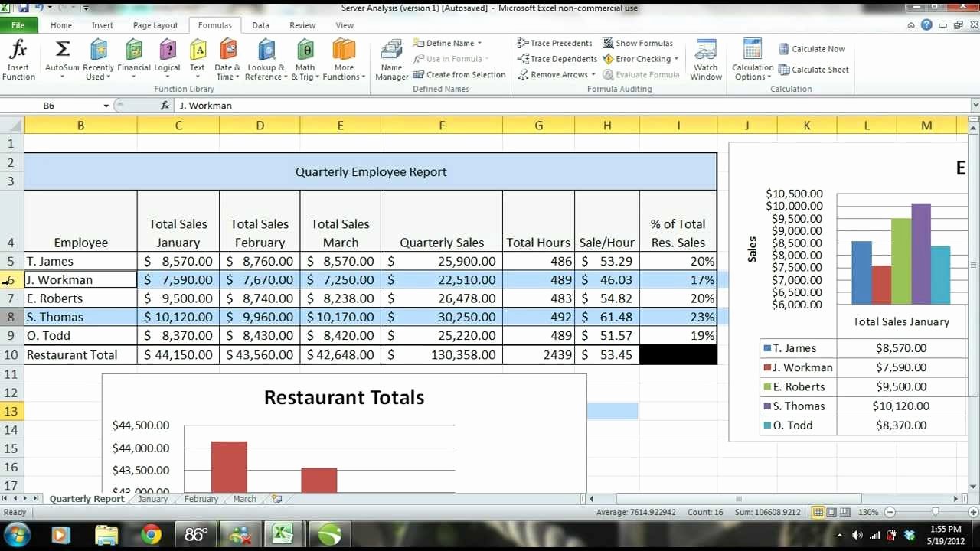980x551 pixels.
Task: Click the AutoSum sigma icon
Action: [x=63, y=50]
